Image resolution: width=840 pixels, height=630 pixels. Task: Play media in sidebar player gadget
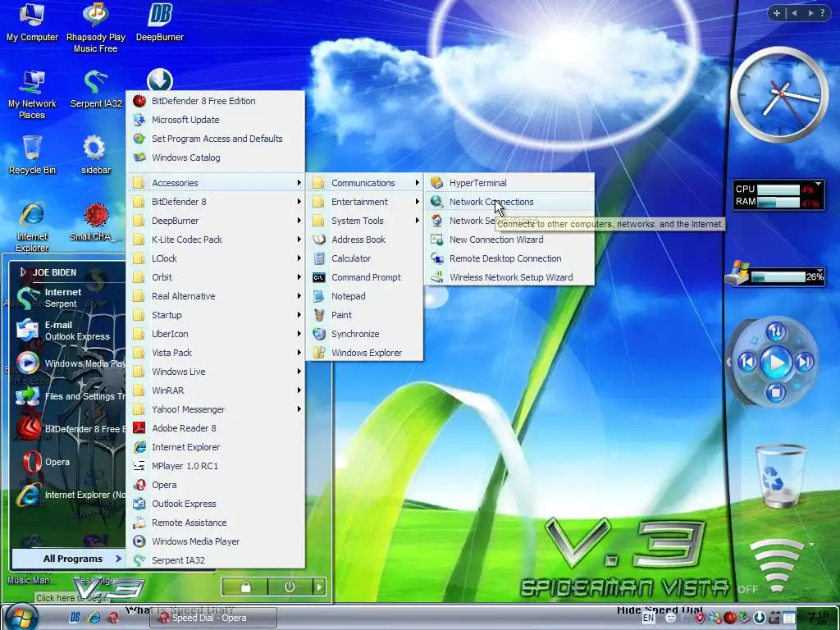[776, 363]
